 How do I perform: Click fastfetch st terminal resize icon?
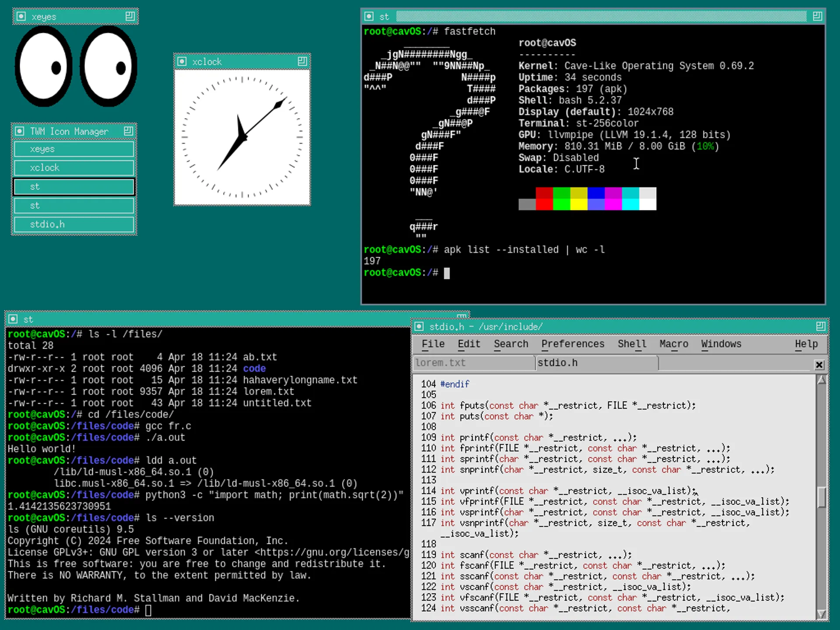tap(817, 17)
